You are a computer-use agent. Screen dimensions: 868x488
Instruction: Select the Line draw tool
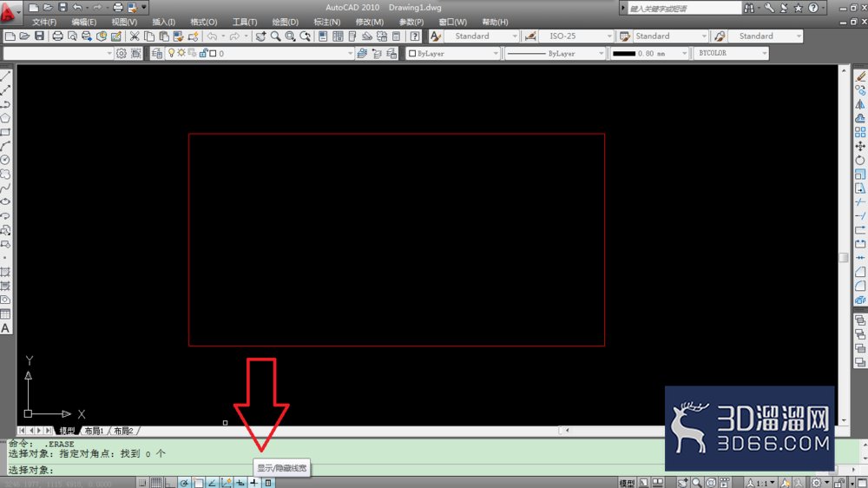coord(5,76)
